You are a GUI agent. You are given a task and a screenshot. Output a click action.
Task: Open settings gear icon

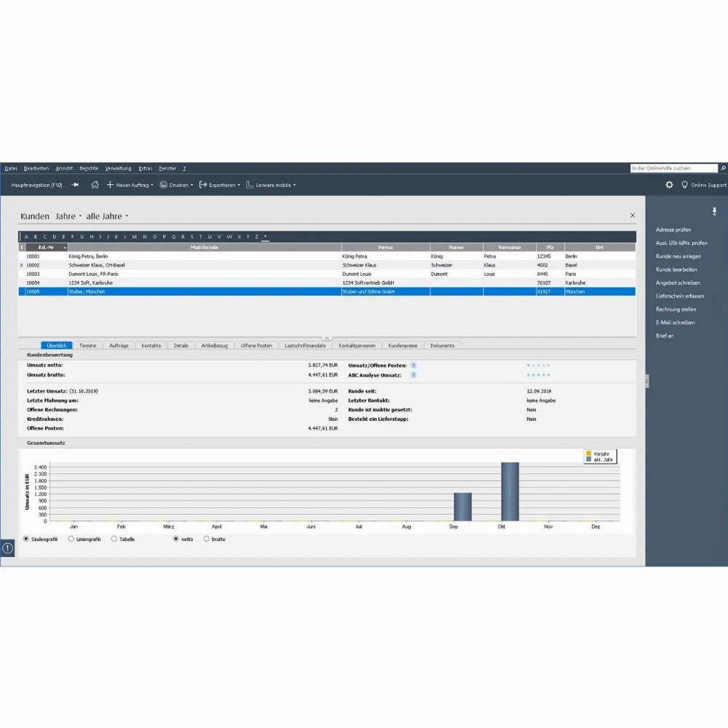click(x=669, y=185)
